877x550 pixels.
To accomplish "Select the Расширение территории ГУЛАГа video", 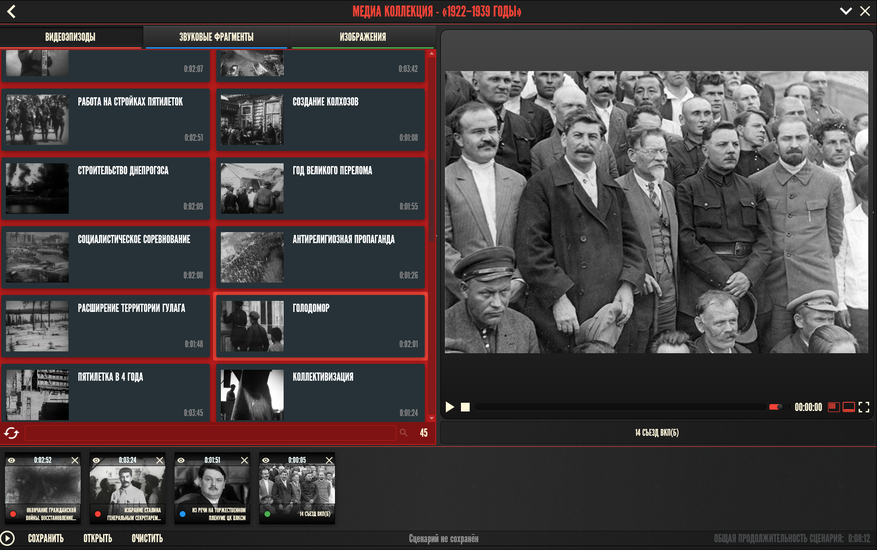I will (x=105, y=326).
